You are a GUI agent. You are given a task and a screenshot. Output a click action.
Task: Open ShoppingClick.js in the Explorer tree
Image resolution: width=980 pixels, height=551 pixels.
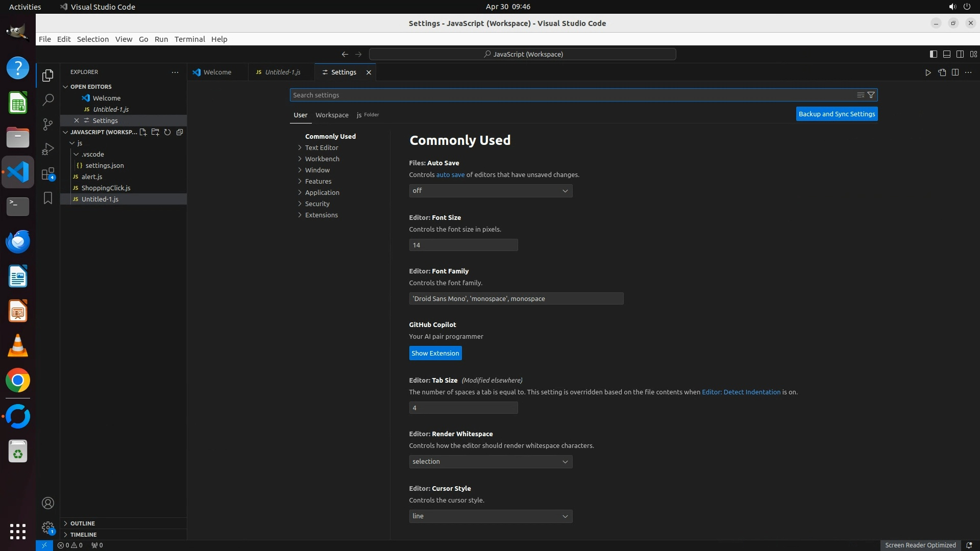(106, 188)
